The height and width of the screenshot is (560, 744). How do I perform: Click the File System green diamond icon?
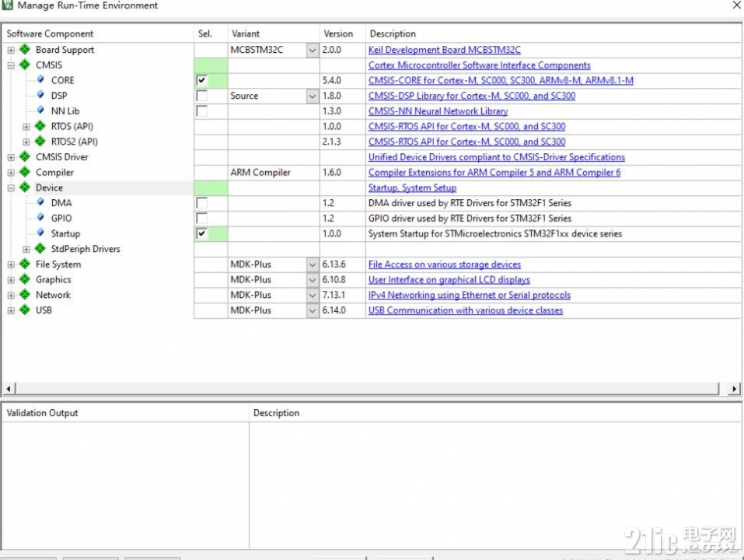[x=25, y=264]
